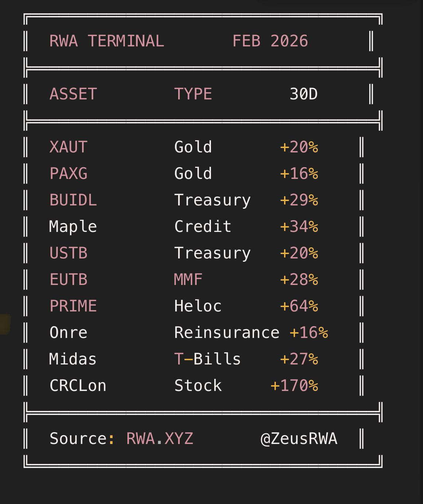The image size is (423, 504).
Task: Select the ASSET column header
Action: click(x=73, y=94)
